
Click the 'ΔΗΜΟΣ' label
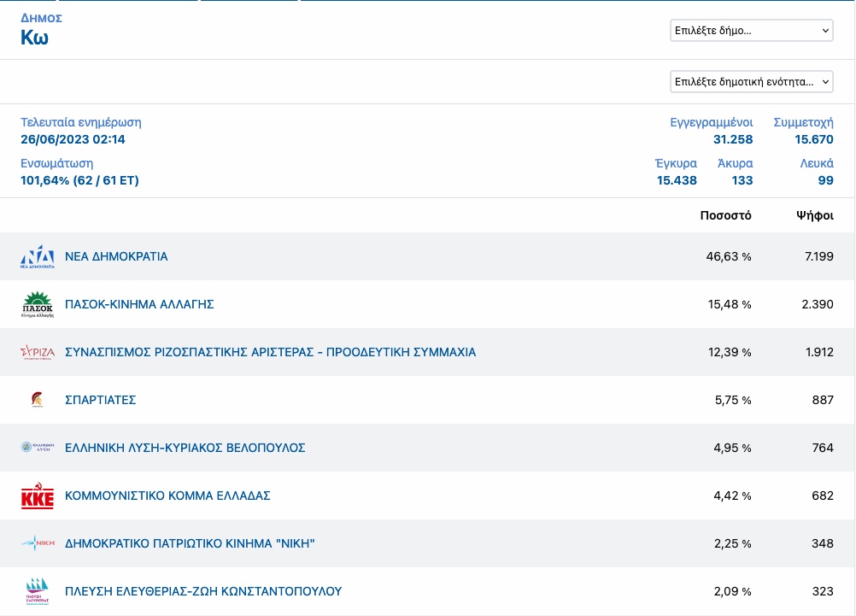tap(42, 18)
